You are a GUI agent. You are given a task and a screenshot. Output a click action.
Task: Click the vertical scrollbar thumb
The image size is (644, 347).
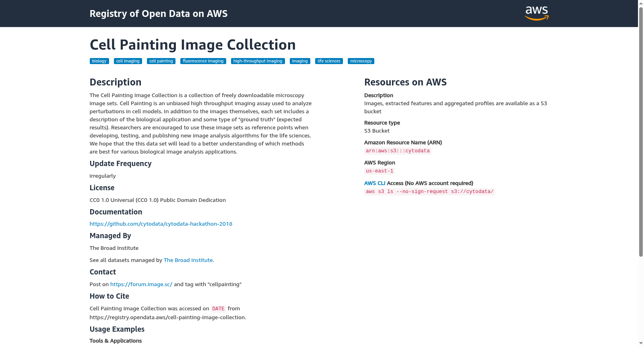(641, 132)
